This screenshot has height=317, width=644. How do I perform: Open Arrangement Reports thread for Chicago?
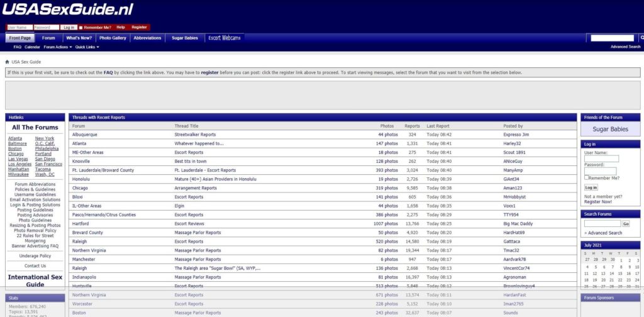pyautogui.click(x=196, y=188)
